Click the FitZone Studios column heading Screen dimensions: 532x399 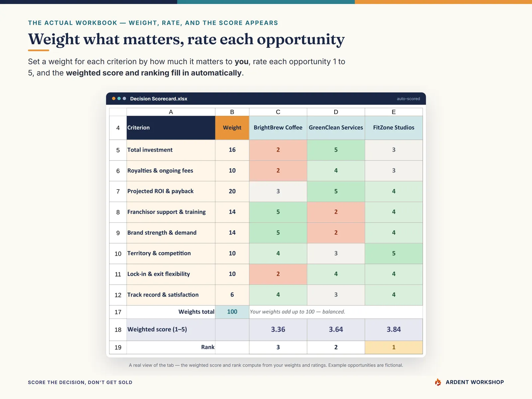click(x=394, y=128)
